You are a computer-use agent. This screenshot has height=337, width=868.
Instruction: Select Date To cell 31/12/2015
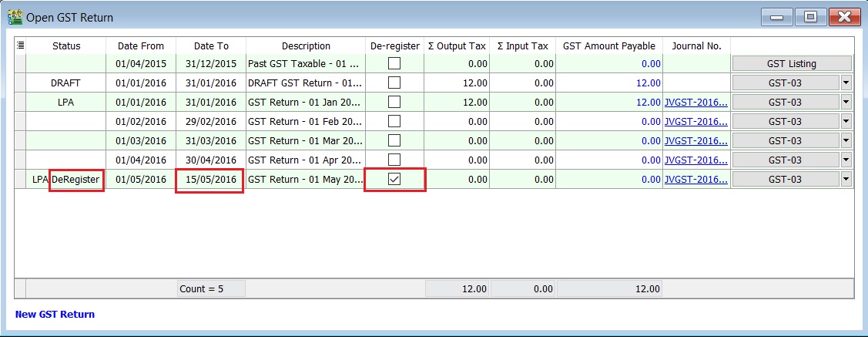pos(211,64)
